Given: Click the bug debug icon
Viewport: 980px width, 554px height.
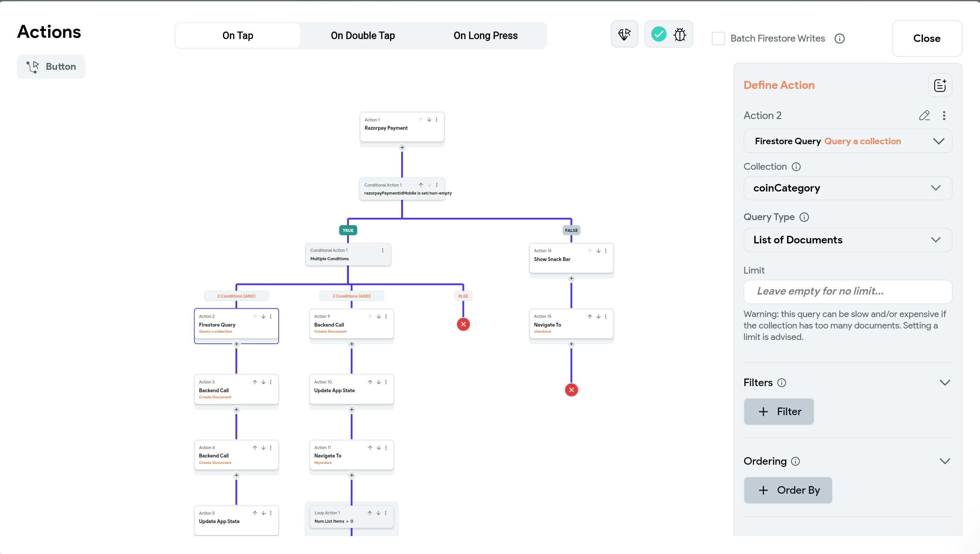Looking at the screenshot, I should coord(680,34).
